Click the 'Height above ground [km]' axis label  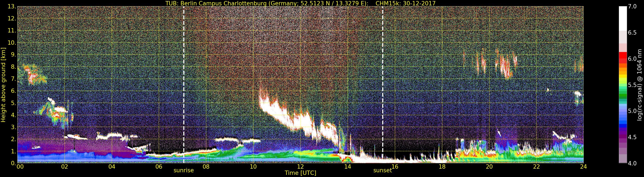(x=3, y=85)
